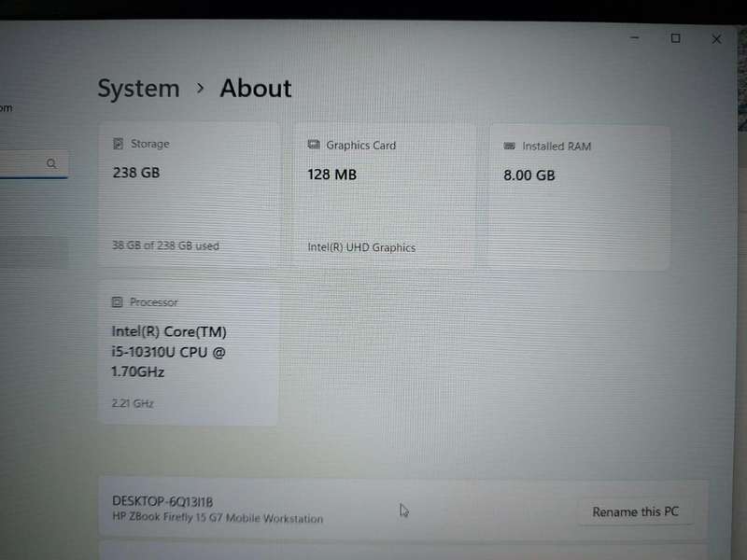
Task: Click the Graphics Card icon
Action: [314, 145]
